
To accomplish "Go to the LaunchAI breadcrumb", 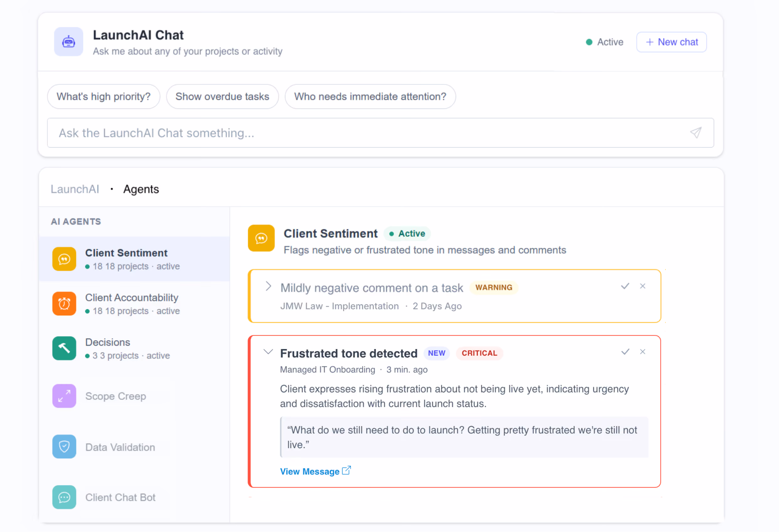I will click(x=75, y=190).
